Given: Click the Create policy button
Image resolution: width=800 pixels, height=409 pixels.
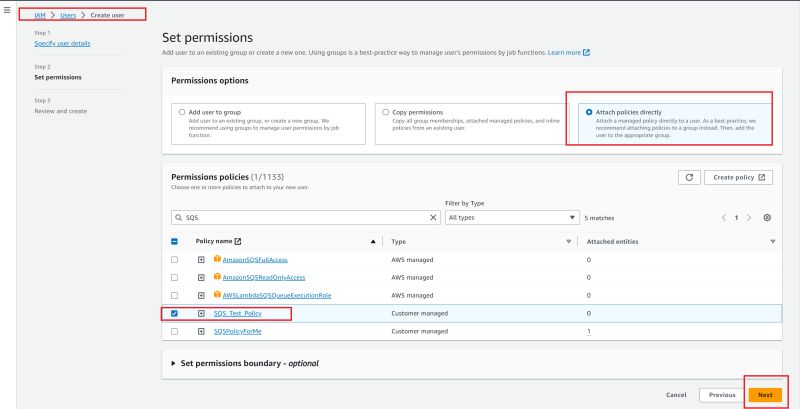Looking at the screenshot, I should 738,177.
